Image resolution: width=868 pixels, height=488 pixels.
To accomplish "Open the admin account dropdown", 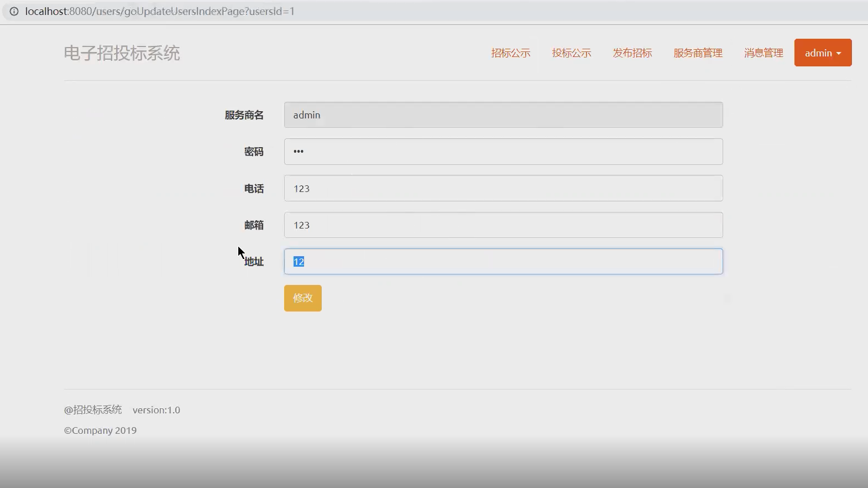I will 823,53.
